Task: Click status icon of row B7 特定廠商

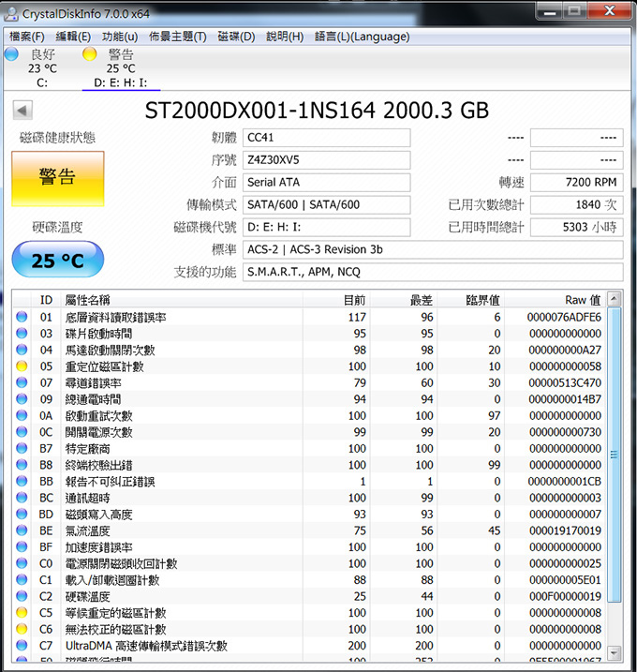Action: click(22, 448)
